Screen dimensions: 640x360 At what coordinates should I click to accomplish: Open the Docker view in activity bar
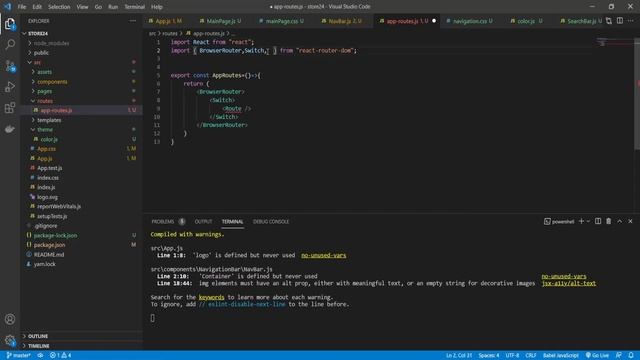(x=10, y=129)
